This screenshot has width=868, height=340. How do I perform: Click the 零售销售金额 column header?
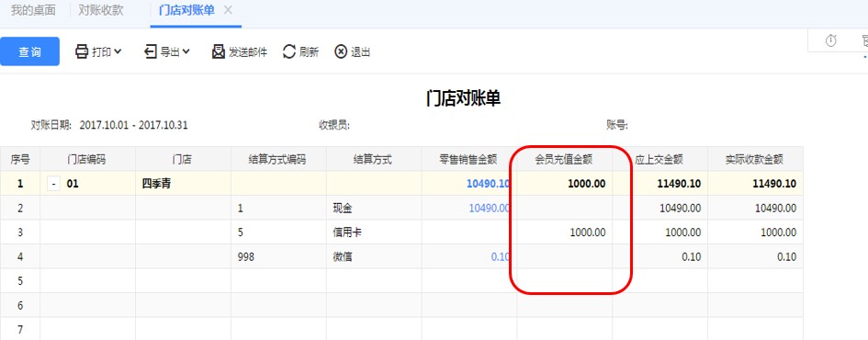(468, 160)
